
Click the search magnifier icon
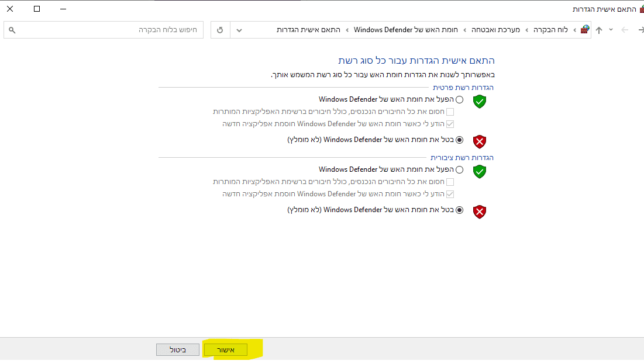click(x=12, y=30)
